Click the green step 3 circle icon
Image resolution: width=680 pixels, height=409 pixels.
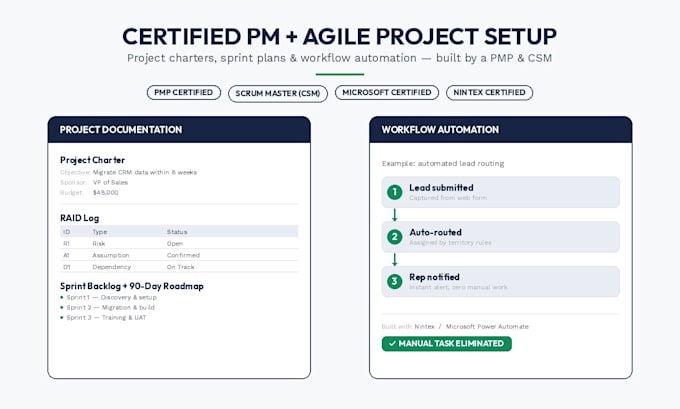395,281
